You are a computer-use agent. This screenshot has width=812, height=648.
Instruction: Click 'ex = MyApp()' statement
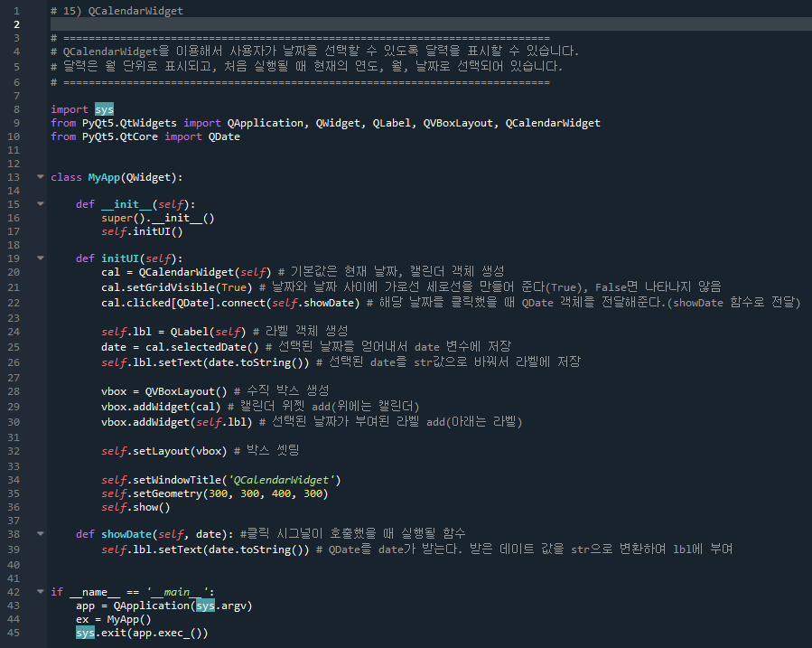114,619
